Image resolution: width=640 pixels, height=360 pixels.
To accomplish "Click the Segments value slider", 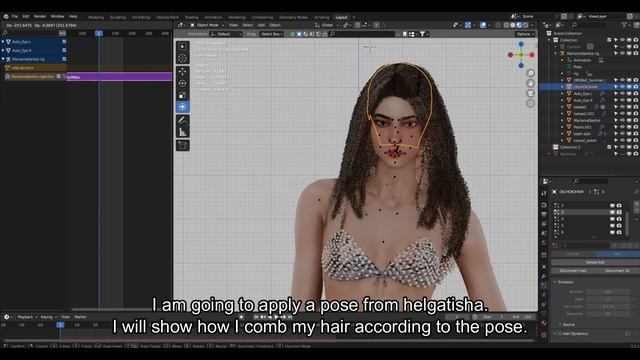I will pyautogui.click(x=608, y=314).
